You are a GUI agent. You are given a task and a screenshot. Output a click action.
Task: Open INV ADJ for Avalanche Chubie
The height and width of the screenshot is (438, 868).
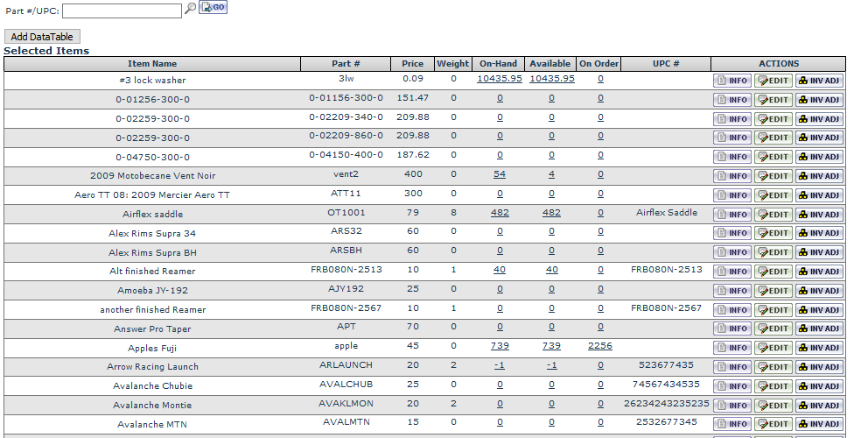click(x=819, y=387)
